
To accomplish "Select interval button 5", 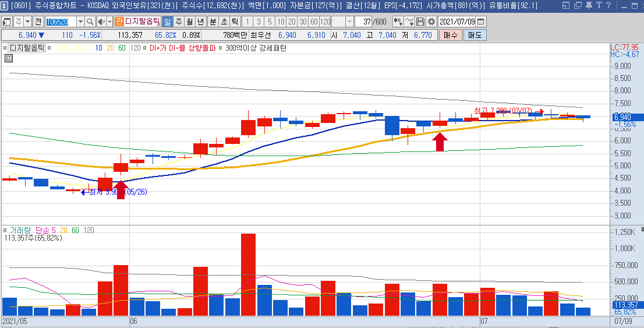I will pos(269,22).
